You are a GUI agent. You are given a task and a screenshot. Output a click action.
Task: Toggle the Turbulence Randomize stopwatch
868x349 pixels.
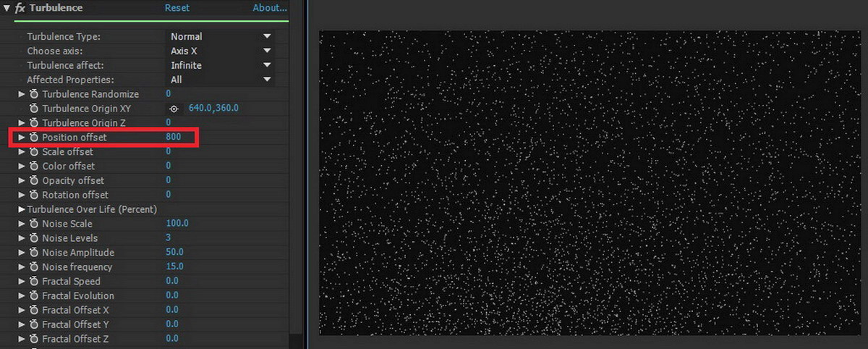click(34, 94)
